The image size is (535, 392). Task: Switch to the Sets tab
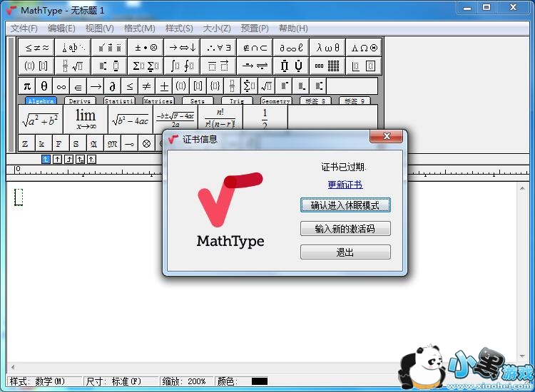[198, 101]
